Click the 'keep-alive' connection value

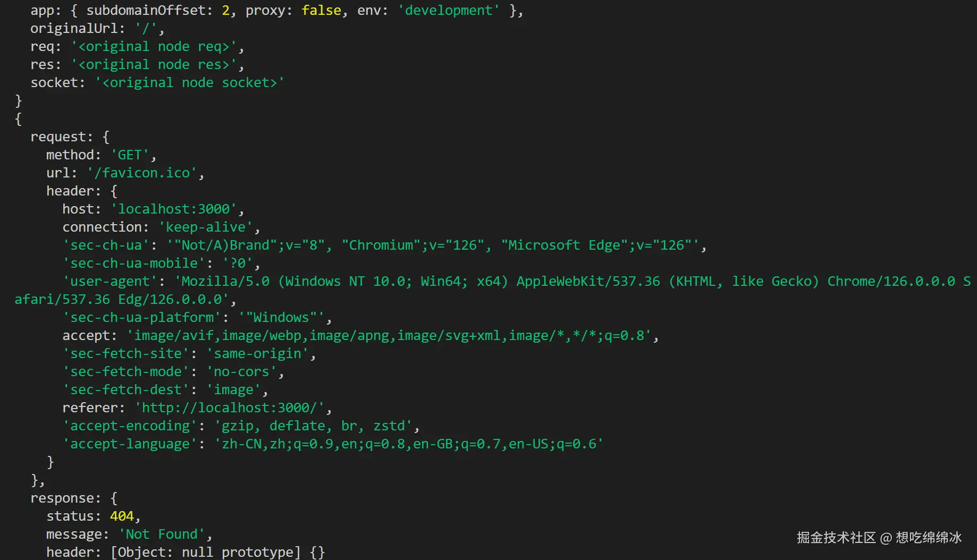coord(205,227)
